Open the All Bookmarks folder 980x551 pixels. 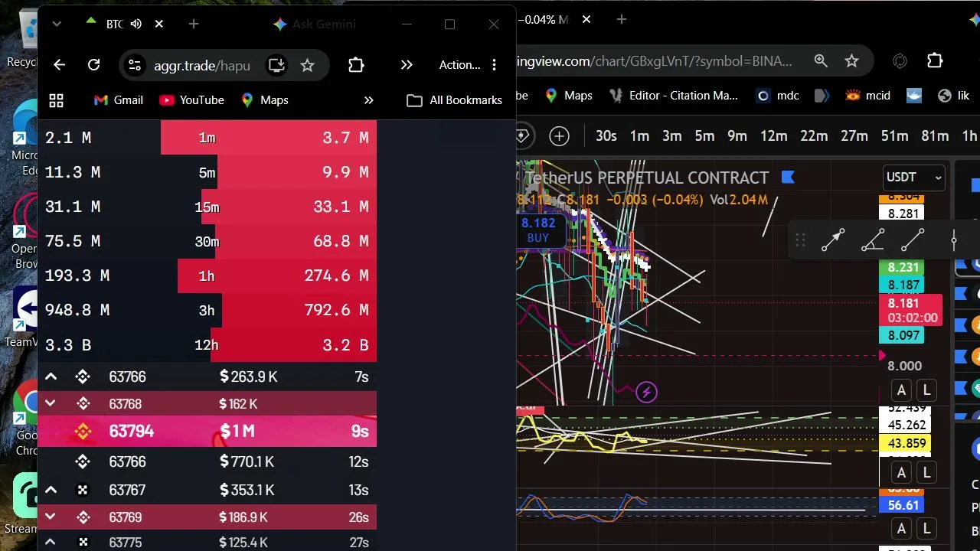click(x=454, y=100)
